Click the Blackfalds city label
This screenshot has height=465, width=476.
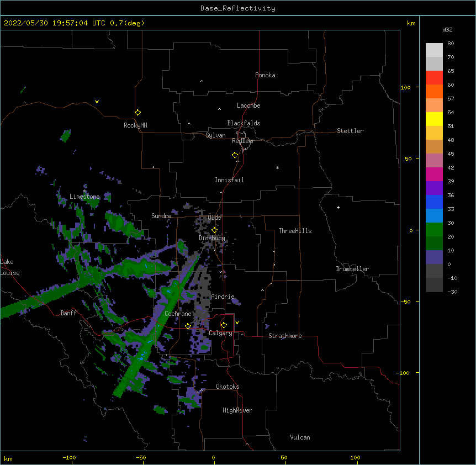click(244, 123)
